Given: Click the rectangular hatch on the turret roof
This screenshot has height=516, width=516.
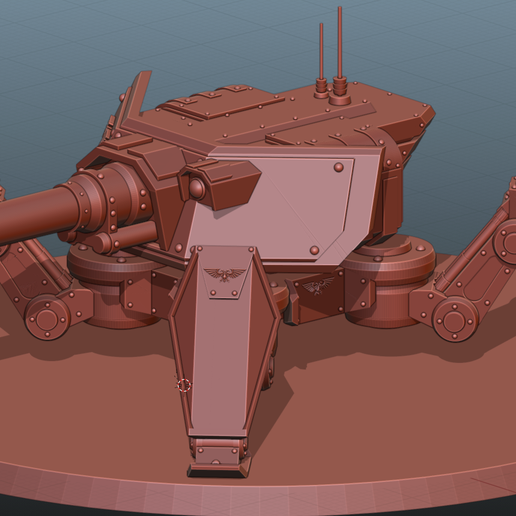Looking at the screenshot, I should [x=222, y=103].
